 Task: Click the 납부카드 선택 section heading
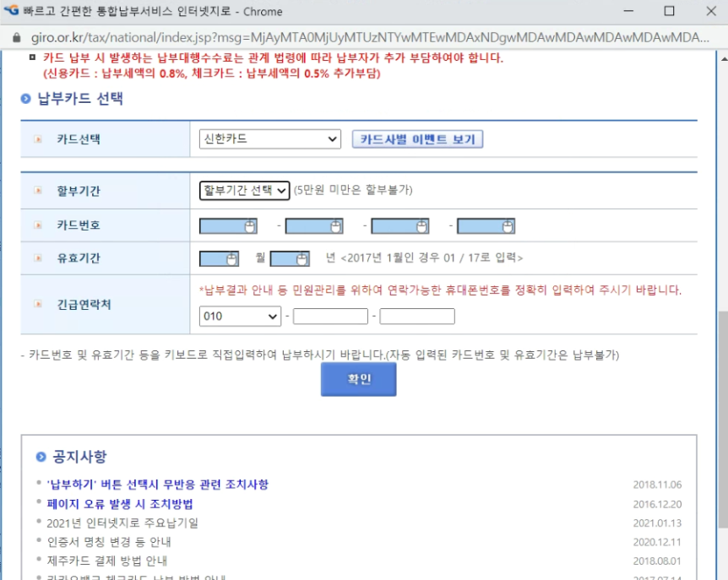click(80, 99)
